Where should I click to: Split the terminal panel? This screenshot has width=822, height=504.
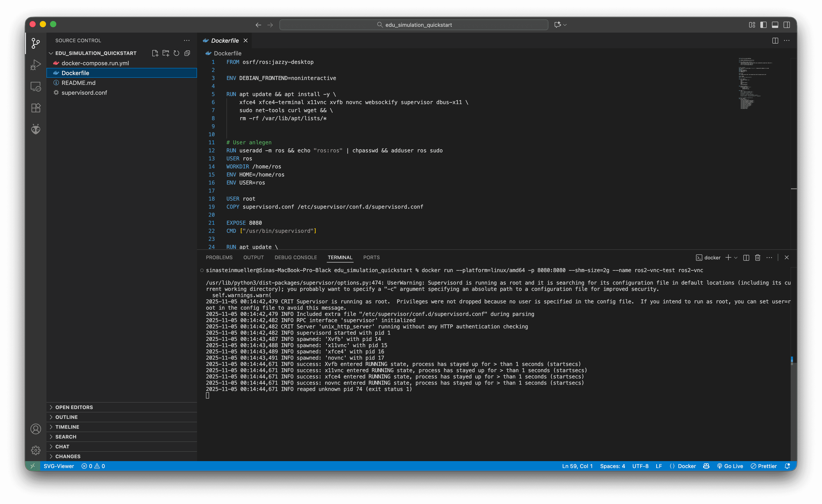(746, 258)
